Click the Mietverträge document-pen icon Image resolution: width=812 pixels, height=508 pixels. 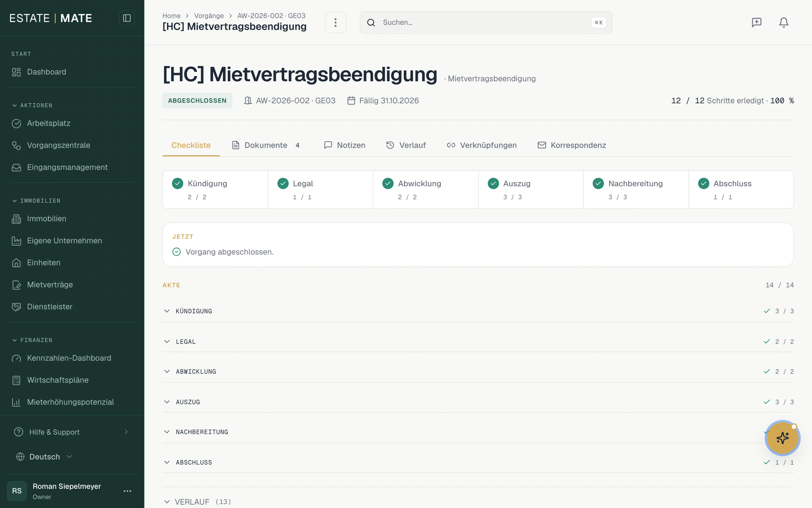click(16, 285)
